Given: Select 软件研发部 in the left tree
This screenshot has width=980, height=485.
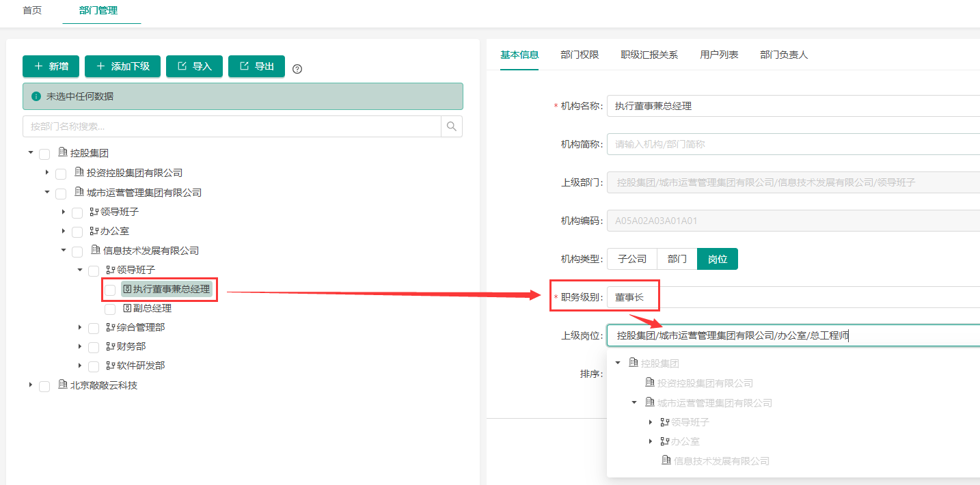Looking at the screenshot, I should click(x=141, y=365).
